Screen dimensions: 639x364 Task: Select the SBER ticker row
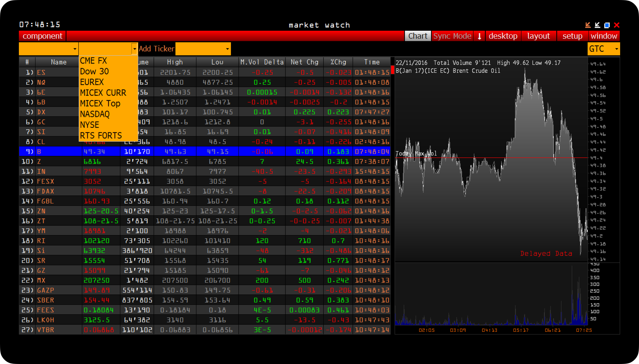click(205, 300)
